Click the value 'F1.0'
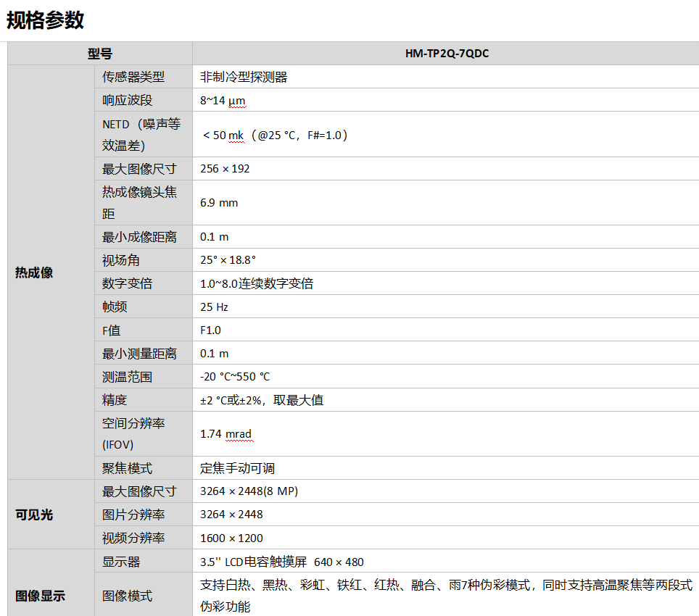This screenshot has width=699, height=616. [210, 330]
